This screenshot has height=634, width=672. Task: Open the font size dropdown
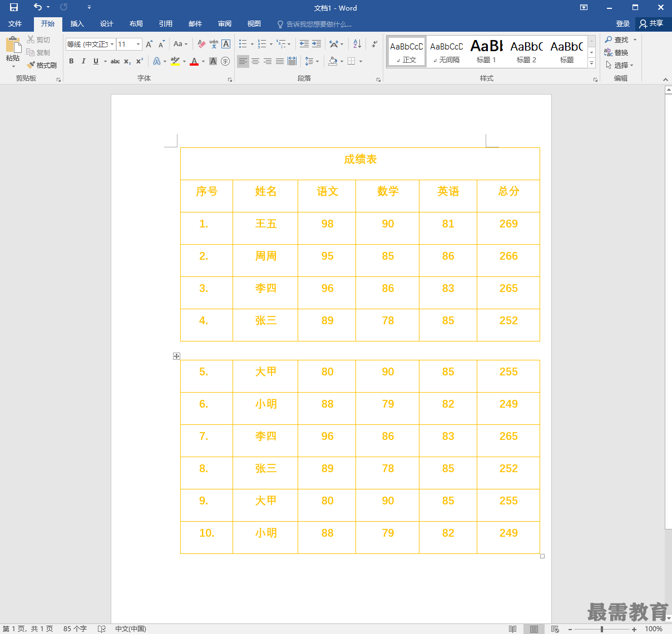pyautogui.click(x=138, y=44)
